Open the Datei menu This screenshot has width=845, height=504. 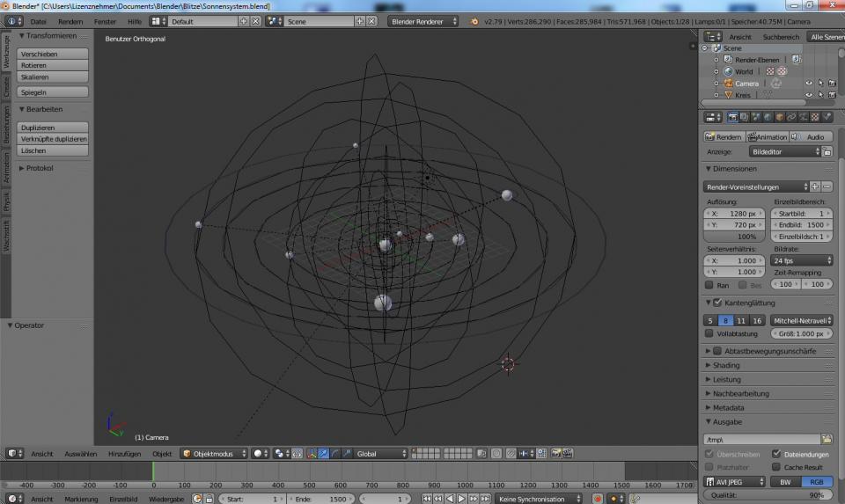tap(39, 20)
